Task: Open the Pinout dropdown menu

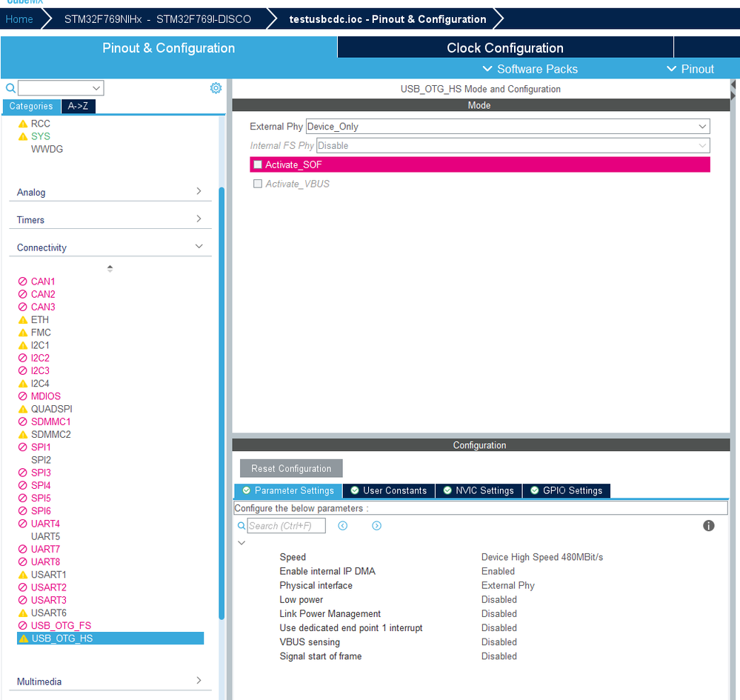Action: tap(690, 69)
